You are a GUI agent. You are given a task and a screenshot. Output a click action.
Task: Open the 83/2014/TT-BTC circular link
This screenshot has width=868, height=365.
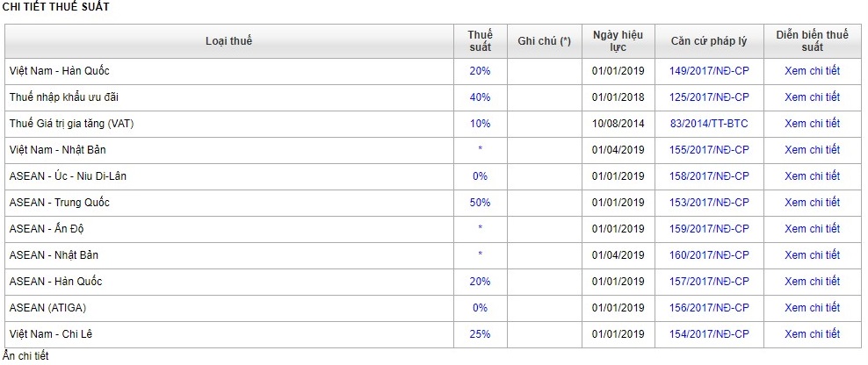point(709,124)
